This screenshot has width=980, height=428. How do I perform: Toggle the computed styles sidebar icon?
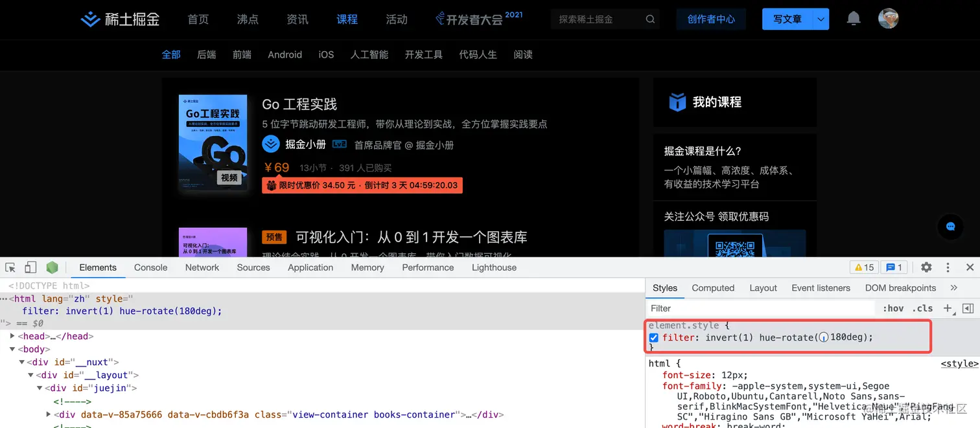tap(968, 308)
